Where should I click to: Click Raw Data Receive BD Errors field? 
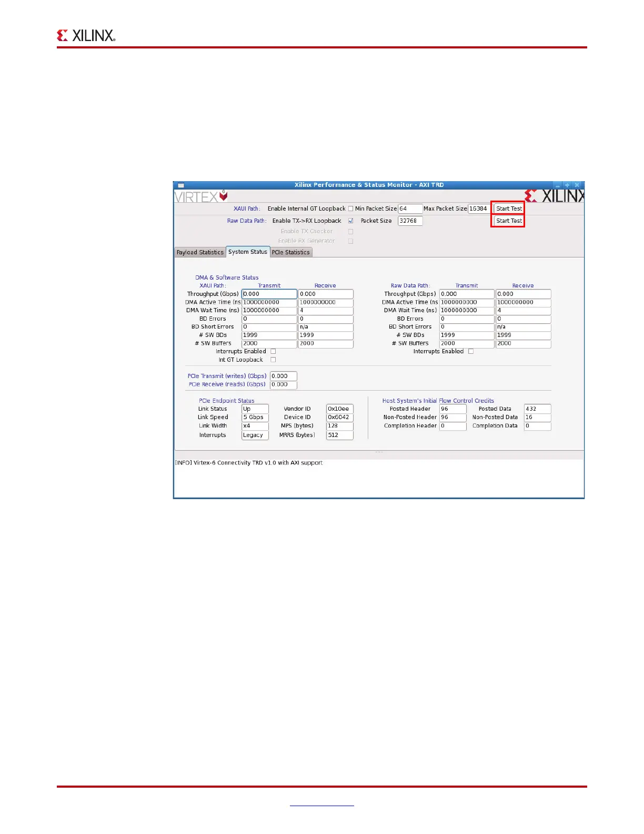(524, 319)
